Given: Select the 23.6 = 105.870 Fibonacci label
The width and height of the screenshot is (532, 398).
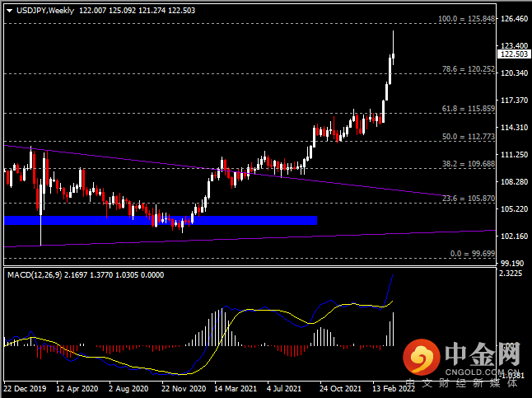Looking at the screenshot, I should tap(469, 199).
